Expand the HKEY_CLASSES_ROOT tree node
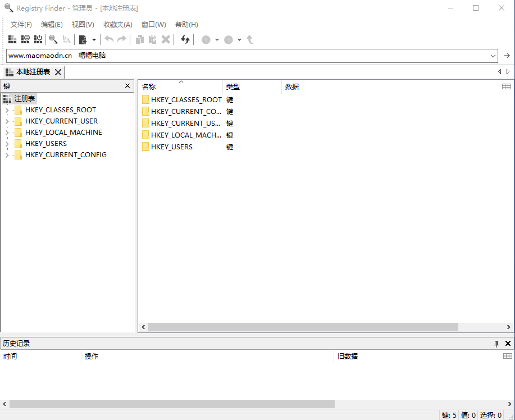Viewport: 515px width, 420px height. [x=7, y=110]
